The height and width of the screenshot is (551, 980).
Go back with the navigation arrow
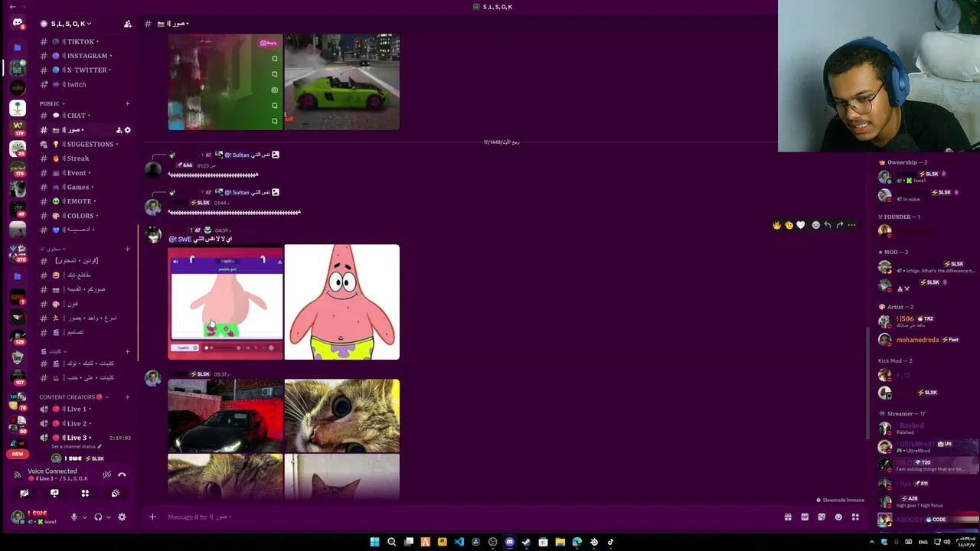[x=12, y=7]
